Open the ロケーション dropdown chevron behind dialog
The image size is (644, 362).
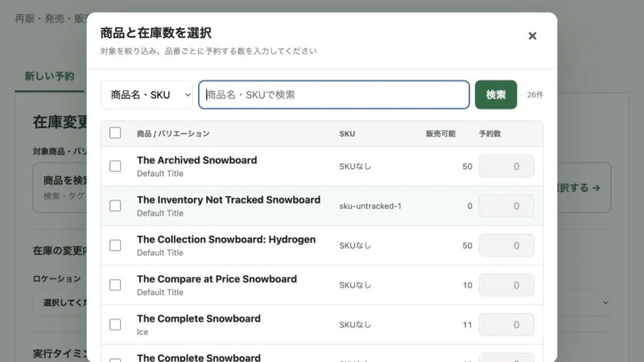pyautogui.click(x=605, y=303)
